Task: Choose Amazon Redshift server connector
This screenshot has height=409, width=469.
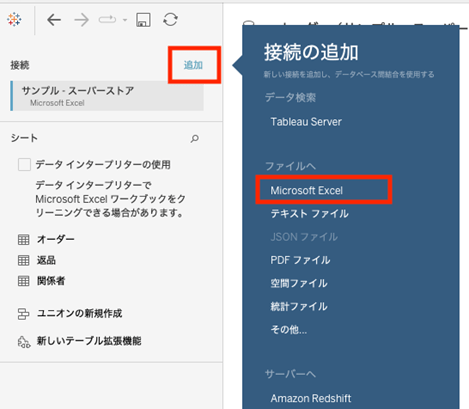Action: (x=311, y=398)
